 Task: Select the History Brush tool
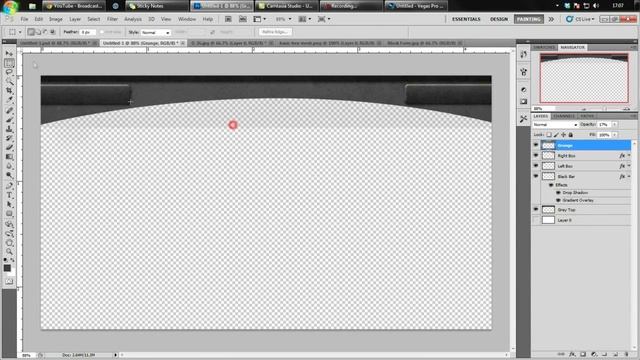9,138
